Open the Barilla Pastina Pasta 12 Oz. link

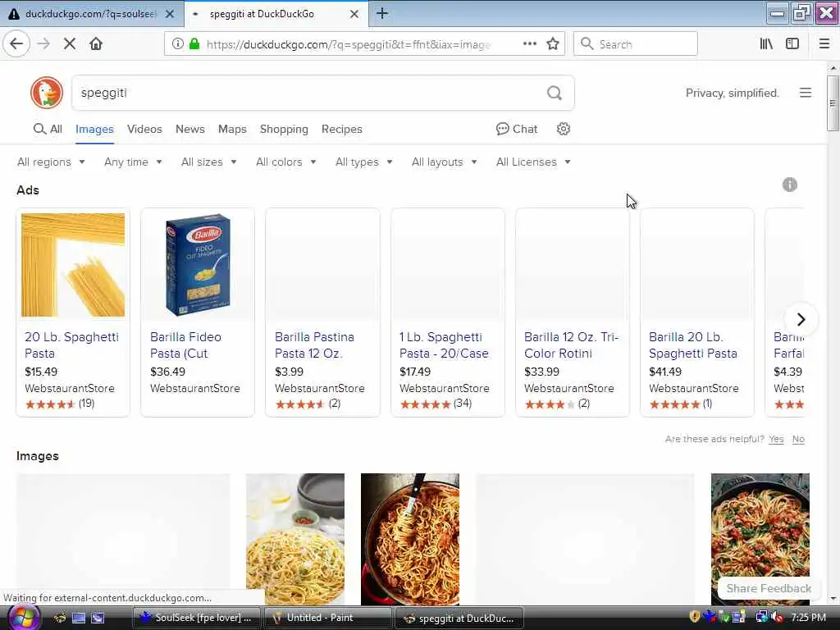tap(314, 345)
